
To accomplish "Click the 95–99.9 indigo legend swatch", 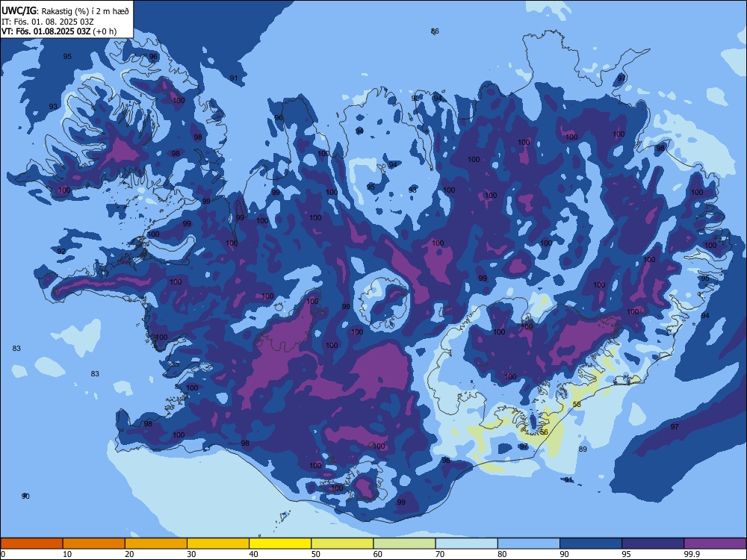I will click(653, 544).
